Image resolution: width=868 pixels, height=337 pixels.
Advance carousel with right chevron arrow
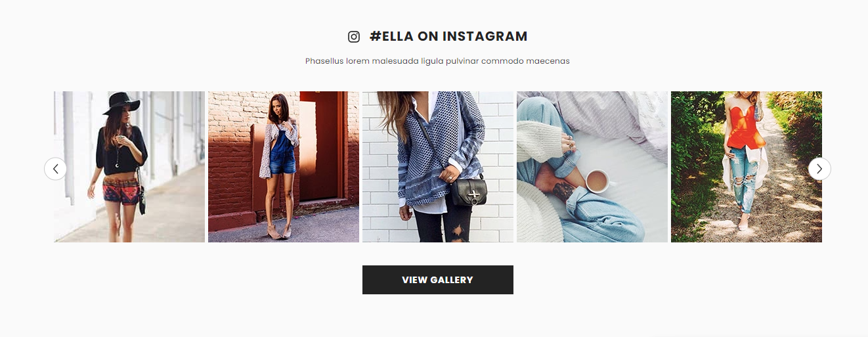819,169
